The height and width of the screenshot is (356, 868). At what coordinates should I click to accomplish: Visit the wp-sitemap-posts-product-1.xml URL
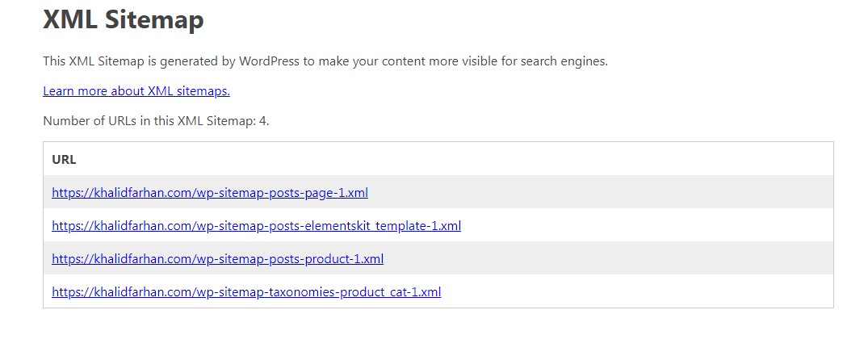(217, 259)
